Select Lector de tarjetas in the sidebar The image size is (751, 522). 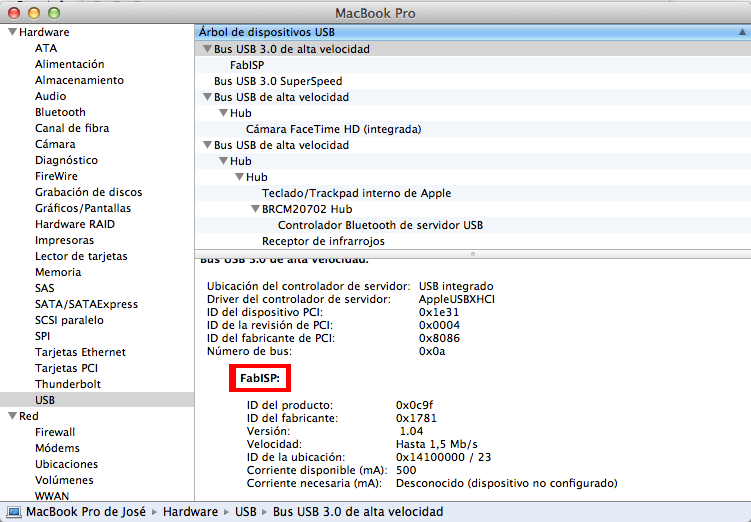pos(81,256)
